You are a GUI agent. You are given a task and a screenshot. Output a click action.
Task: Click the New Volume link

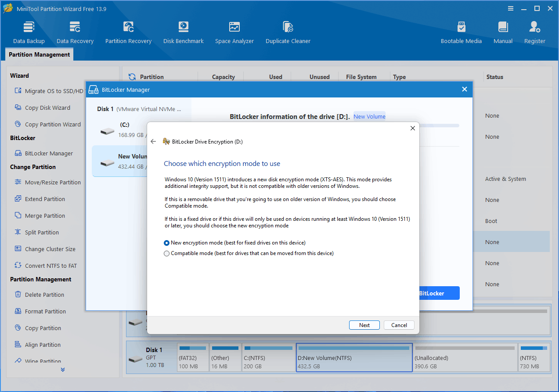point(369,116)
